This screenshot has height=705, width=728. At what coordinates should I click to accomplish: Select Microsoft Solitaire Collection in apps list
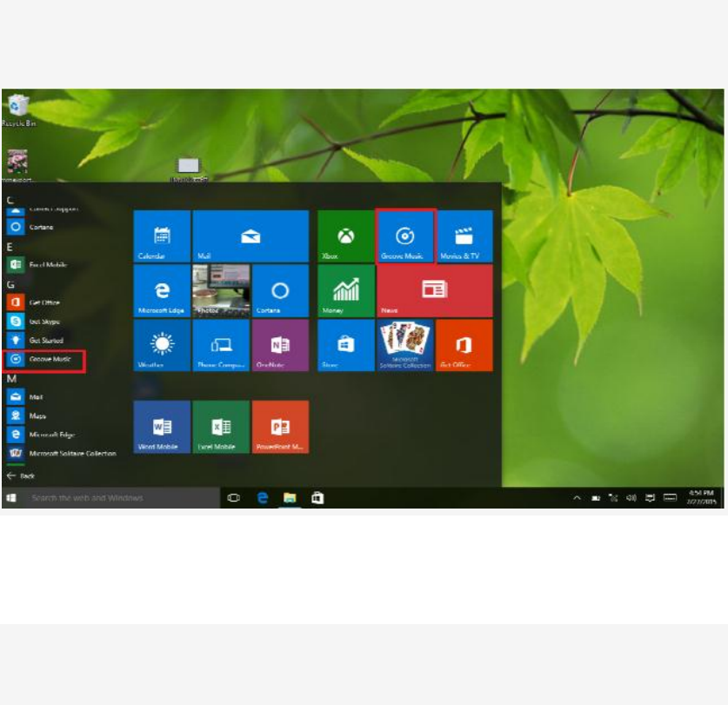click(63, 453)
